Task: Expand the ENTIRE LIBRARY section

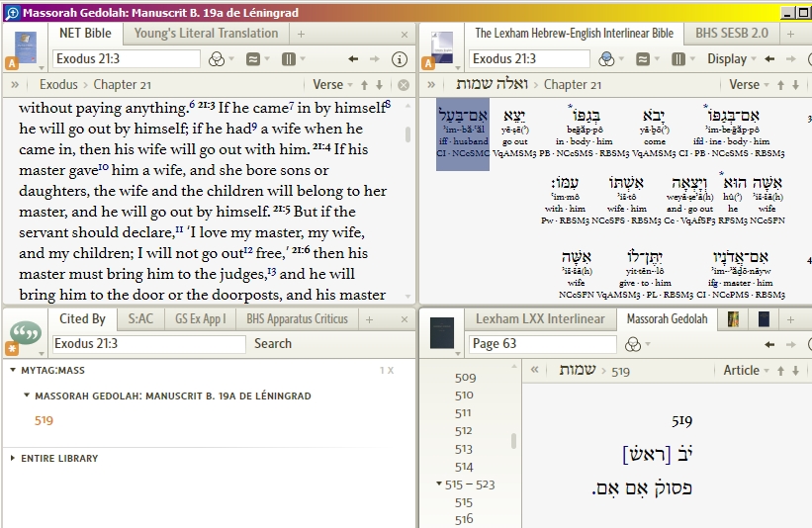Action: pos(13,458)
